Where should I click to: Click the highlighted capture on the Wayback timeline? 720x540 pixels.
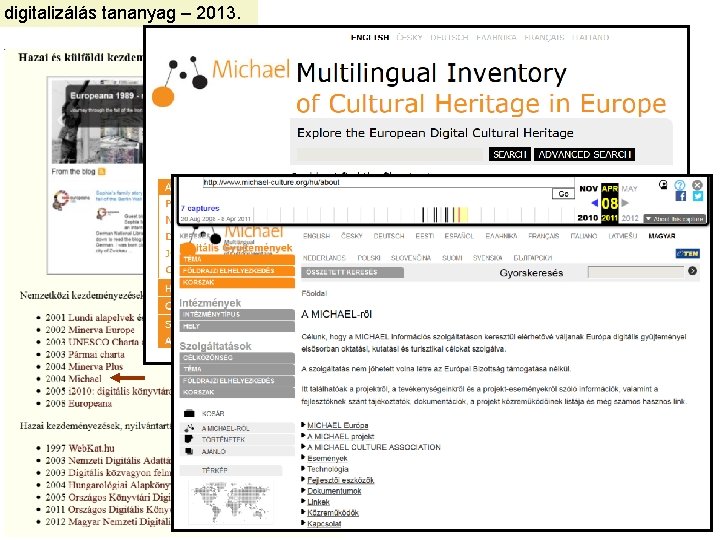(463, 214)
